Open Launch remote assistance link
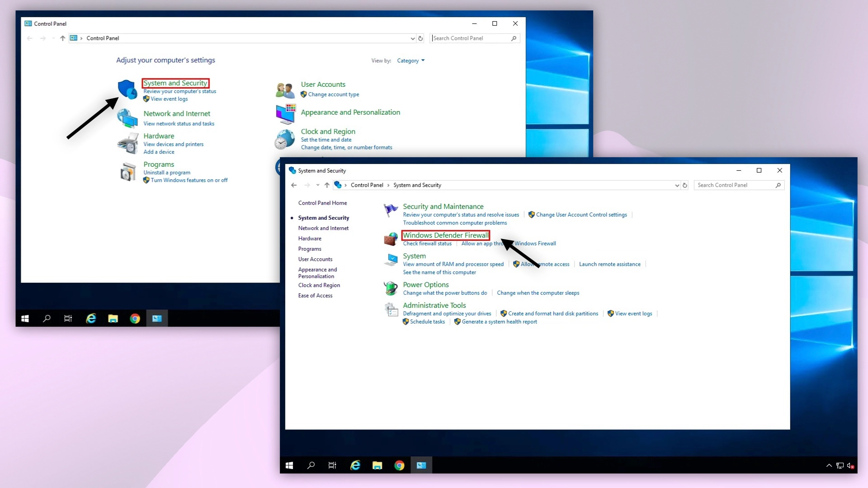The height and width of the screenshot is (488, 868). click(x=610, y=264)
